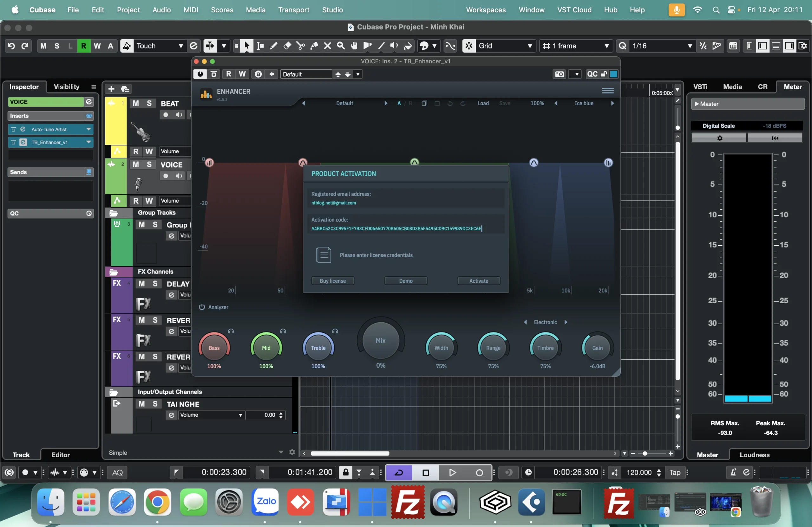This screenshot has height=527, width=812.
Task: Click the Gain knob
Action: point(597,348)
